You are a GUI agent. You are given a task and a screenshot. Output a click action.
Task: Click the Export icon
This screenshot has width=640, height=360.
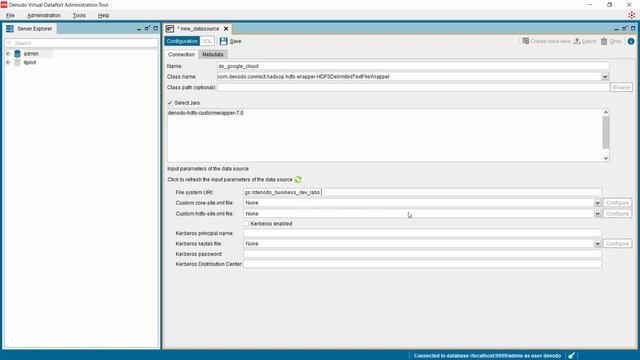coord(577,41)
